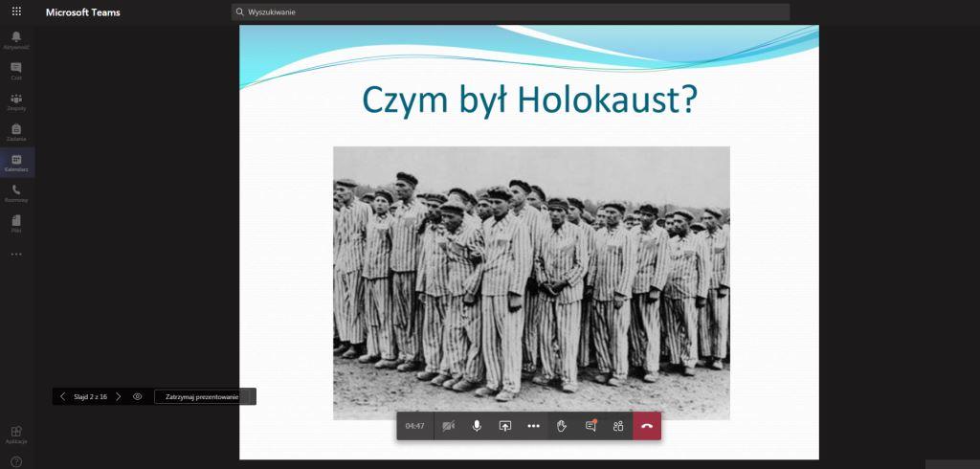This screenshot has height=469, width=980.
Task: Open Zadania (Assignments) from sidebar
Action: tap(16, 132)
